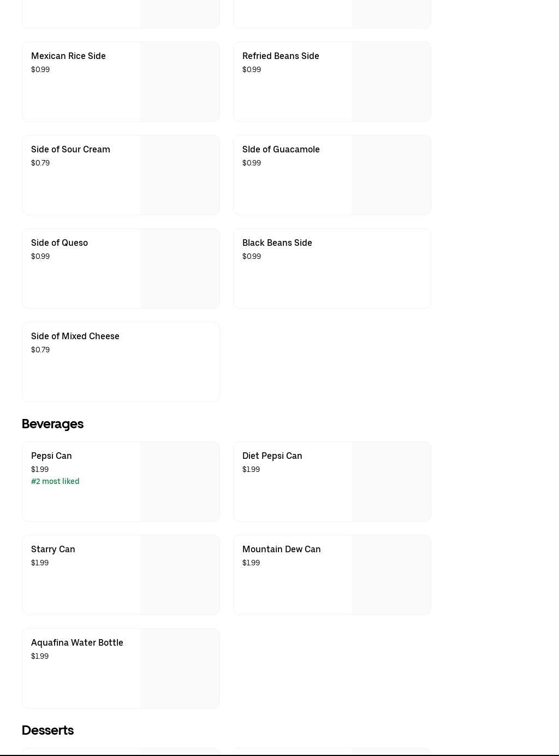Click the $0.79 price under Sour Cream
Viewport: 559px width, 756px height.
click(40, 163)
